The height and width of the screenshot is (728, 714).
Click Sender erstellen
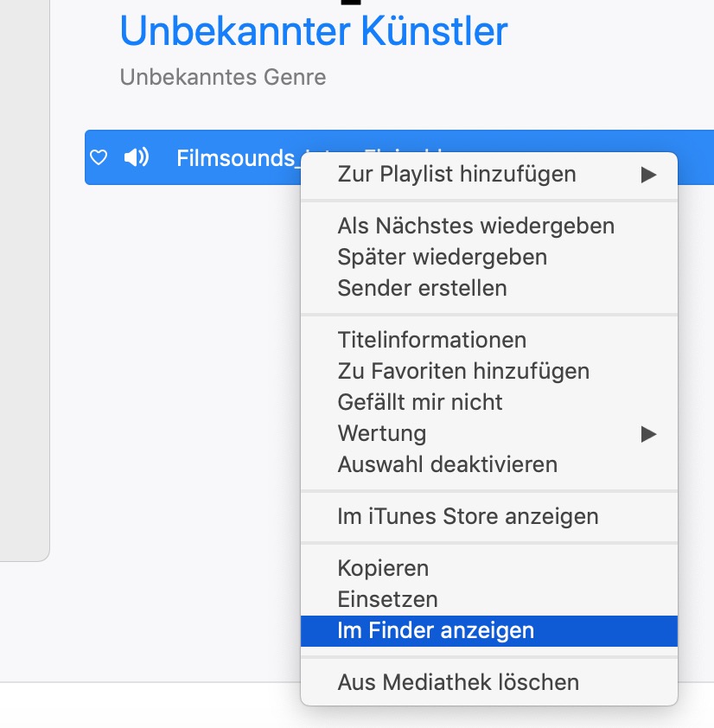[422, 288]
